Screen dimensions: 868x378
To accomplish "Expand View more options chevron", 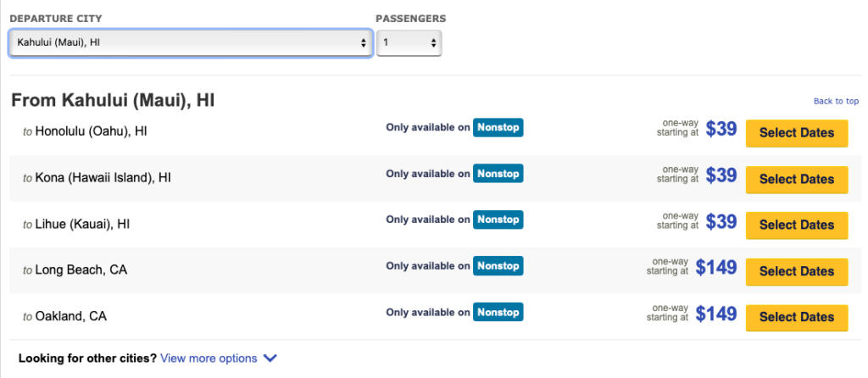I will pyautogui.click(x=270, y=359).
